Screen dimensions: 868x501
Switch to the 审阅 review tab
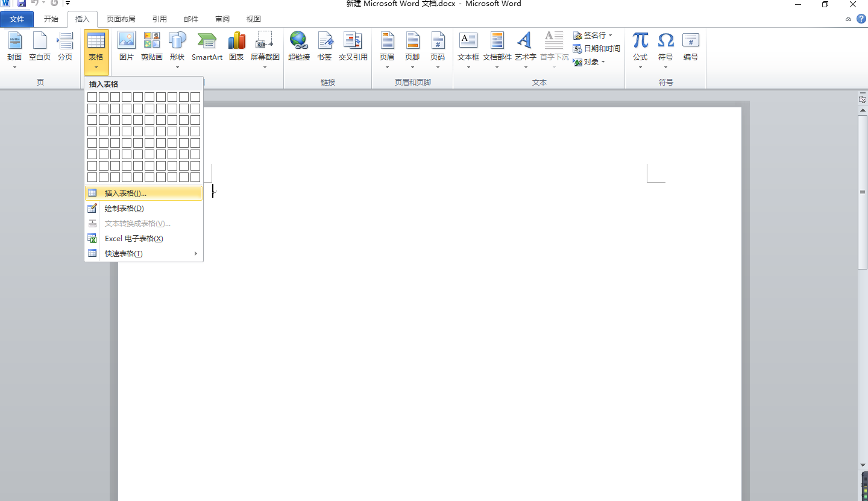coord(222,19)
